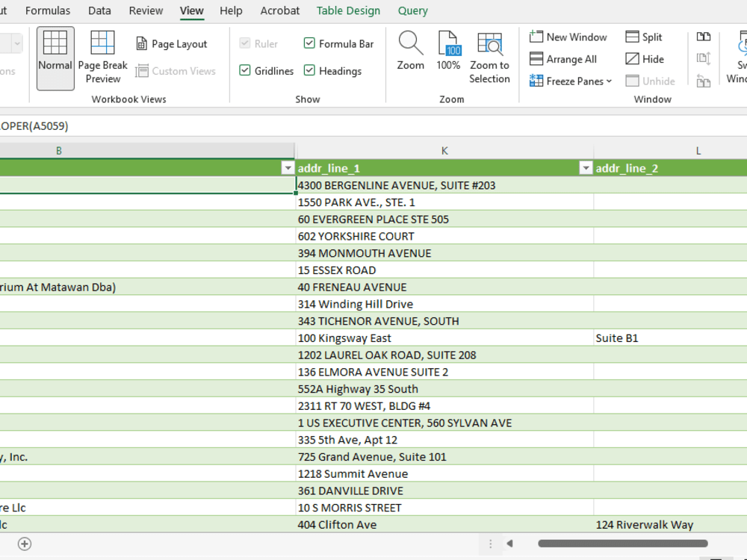
Task: Open the Help tab
Action: pos(231,10)
